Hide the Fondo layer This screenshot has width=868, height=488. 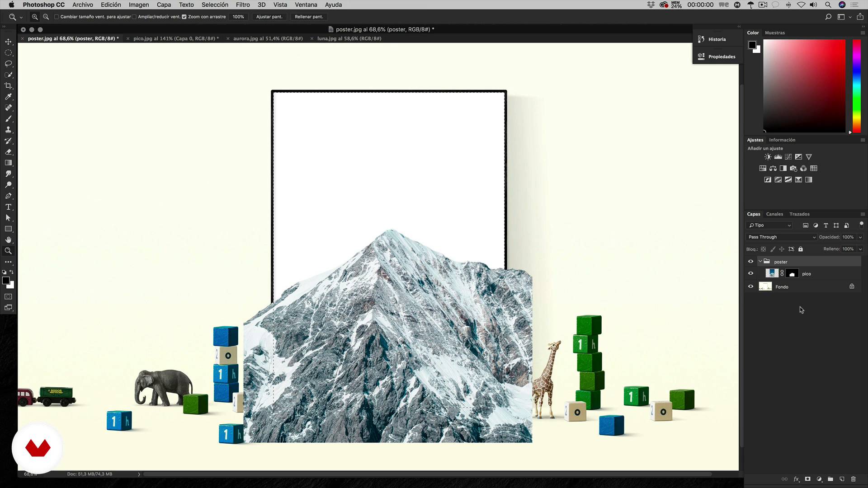click(750, 286)
